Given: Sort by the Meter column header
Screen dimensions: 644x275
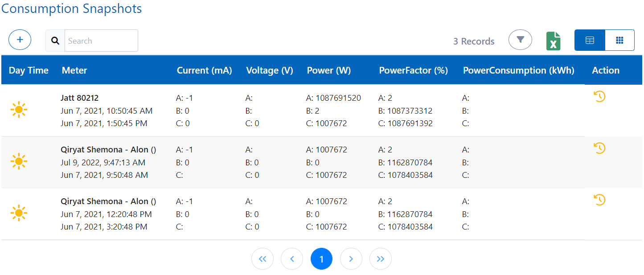Looking at the screenshot, I should 74,70.
